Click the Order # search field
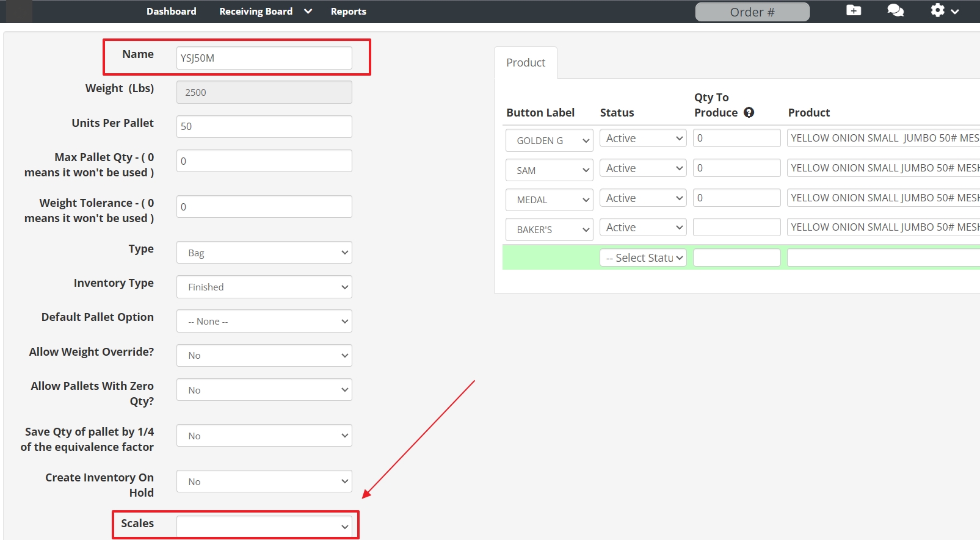Viewport: 980px width, 540px height. [752, 12]
